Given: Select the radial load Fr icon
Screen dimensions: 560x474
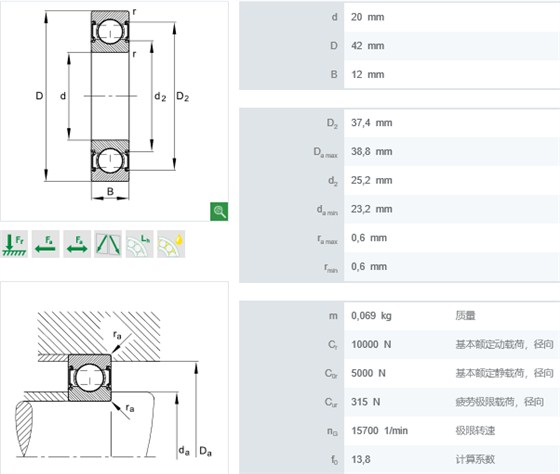Looking at the screenshot, I should click(14, 244).
